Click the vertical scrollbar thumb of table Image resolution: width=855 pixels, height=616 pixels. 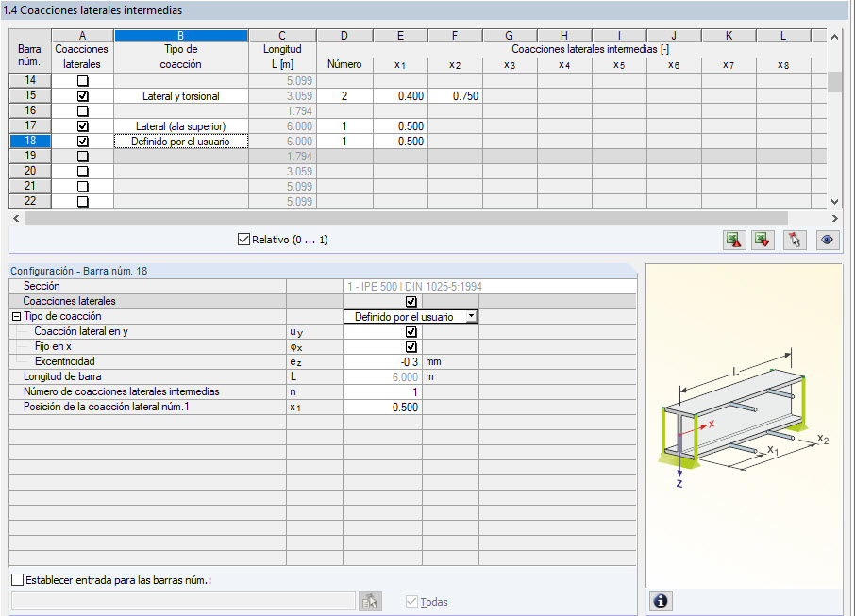(x=834, y=82)
